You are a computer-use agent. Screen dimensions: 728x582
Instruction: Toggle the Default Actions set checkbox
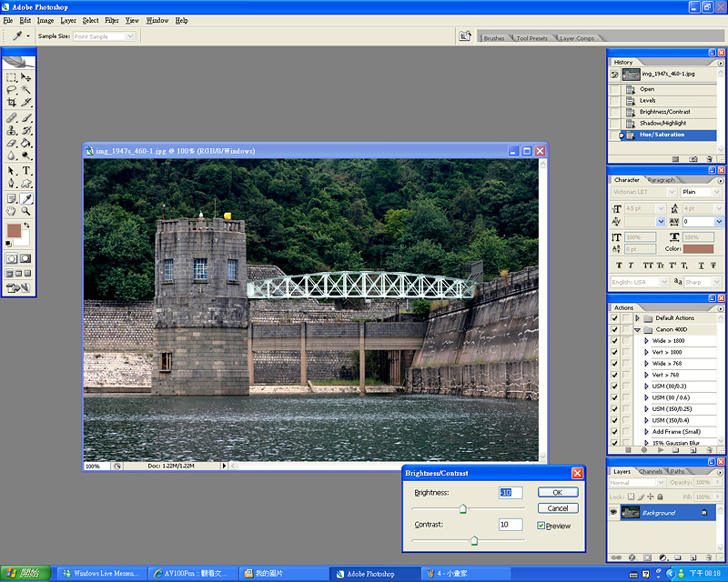click(615, 318)
